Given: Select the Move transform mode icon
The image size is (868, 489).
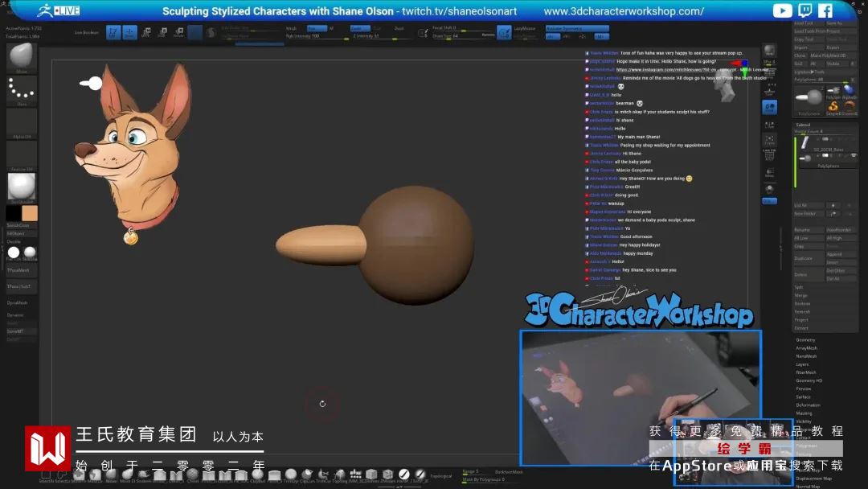Looking at the screenshot, I should pyautogui.click(x=146, y=33).
